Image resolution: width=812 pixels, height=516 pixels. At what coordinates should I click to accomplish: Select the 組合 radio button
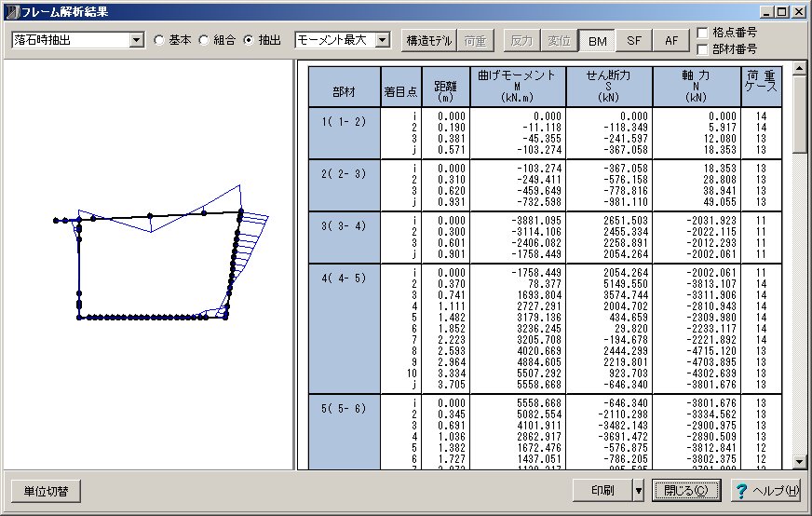pyautogui.click(x=204, y=40)
